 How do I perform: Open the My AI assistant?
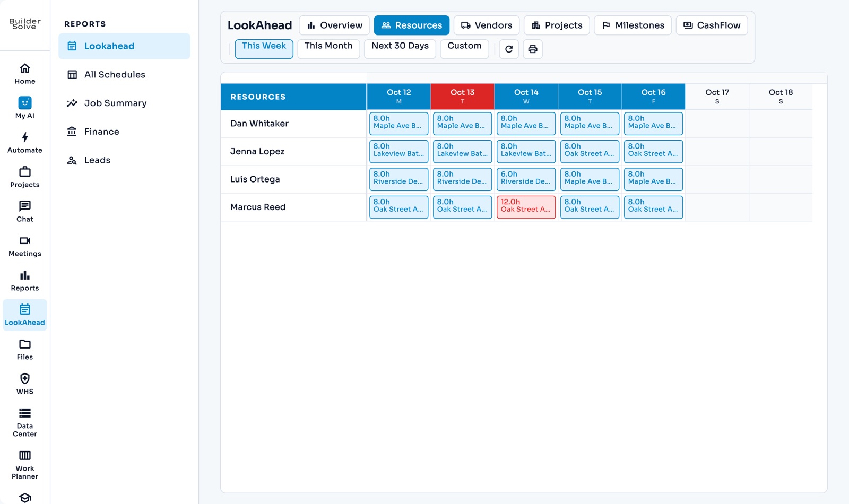pos(25,108)
